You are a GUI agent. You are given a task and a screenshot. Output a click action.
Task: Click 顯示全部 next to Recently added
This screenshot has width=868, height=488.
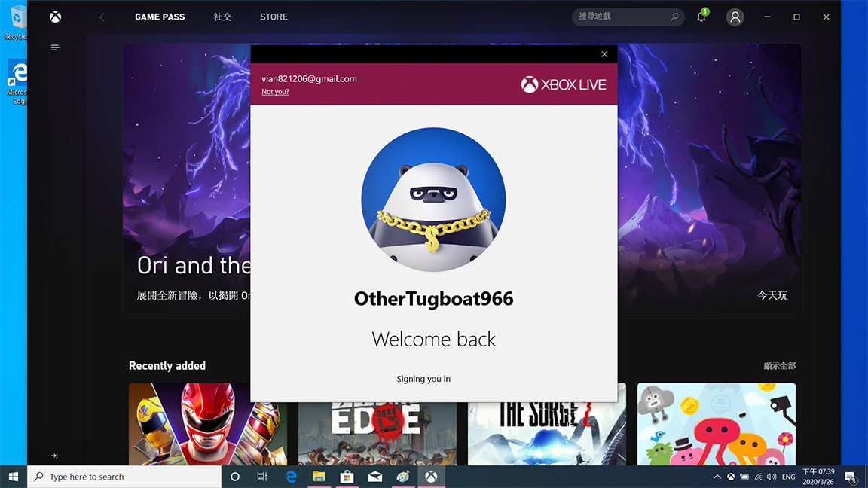[x=779, y=366]
